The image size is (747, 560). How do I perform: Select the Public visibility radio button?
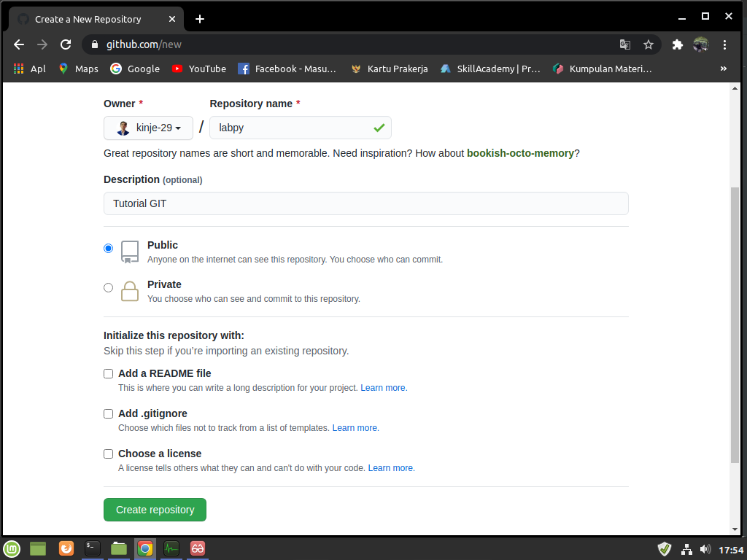pos(108,248)
